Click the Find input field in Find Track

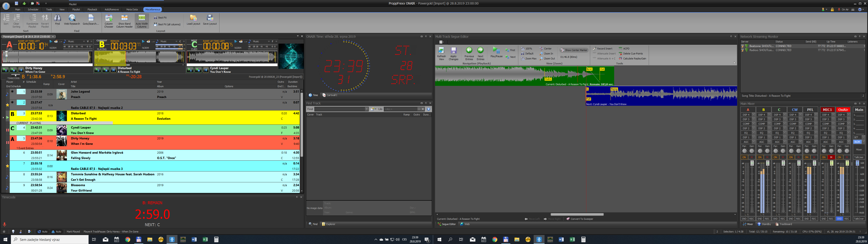coord(340,109)
